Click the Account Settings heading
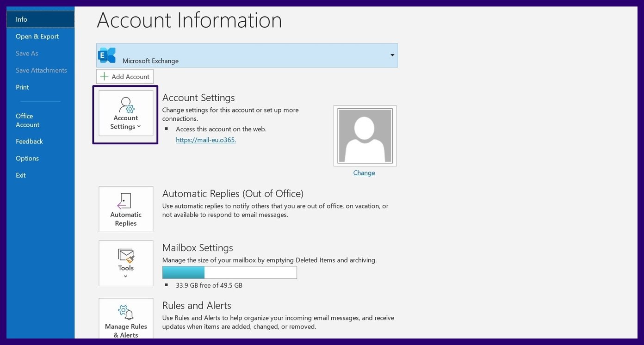This screenshot has height=345, width=644. point(198,98)
